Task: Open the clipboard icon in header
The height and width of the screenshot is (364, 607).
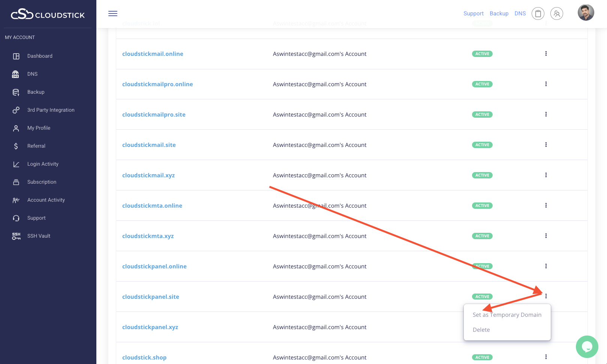Action: pos(538,14)
